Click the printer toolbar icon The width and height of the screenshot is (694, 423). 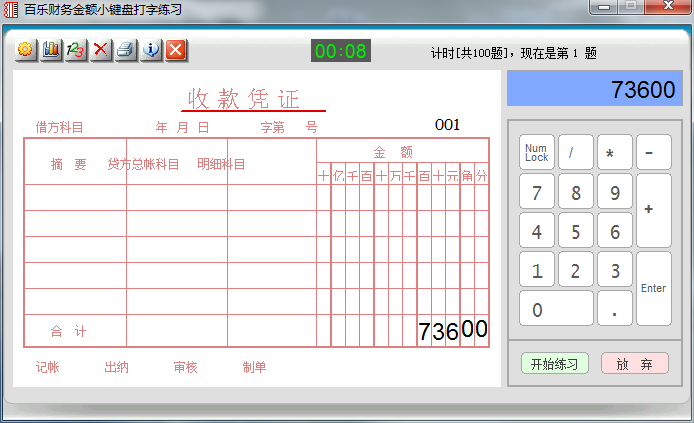(126, 50)
